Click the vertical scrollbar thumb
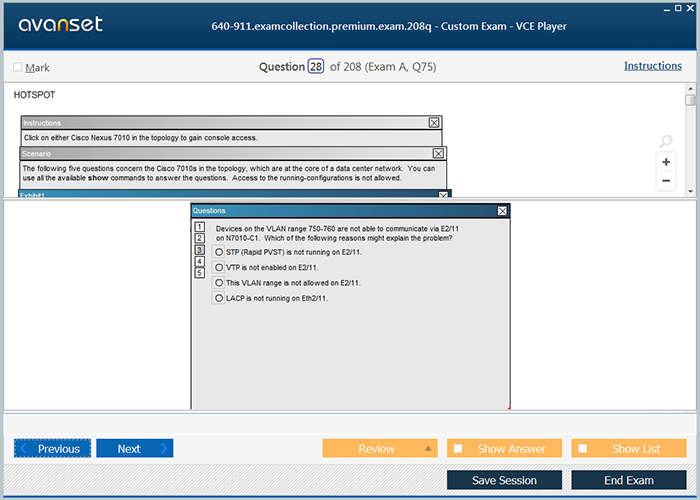The image size is (700, 500). (690, 100)
